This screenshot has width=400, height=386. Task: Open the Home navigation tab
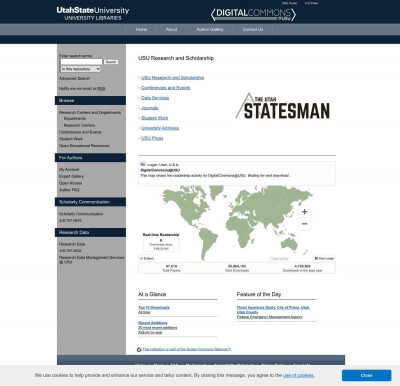point(141,29)
